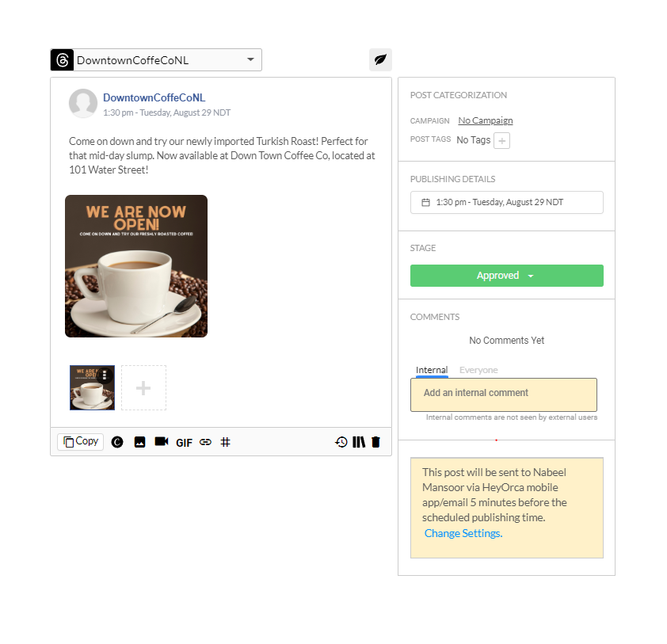667x644 pixels.
Task: Open the DowntownCoffeCoNL account dropdown
Action: click(x=156, y=59)
